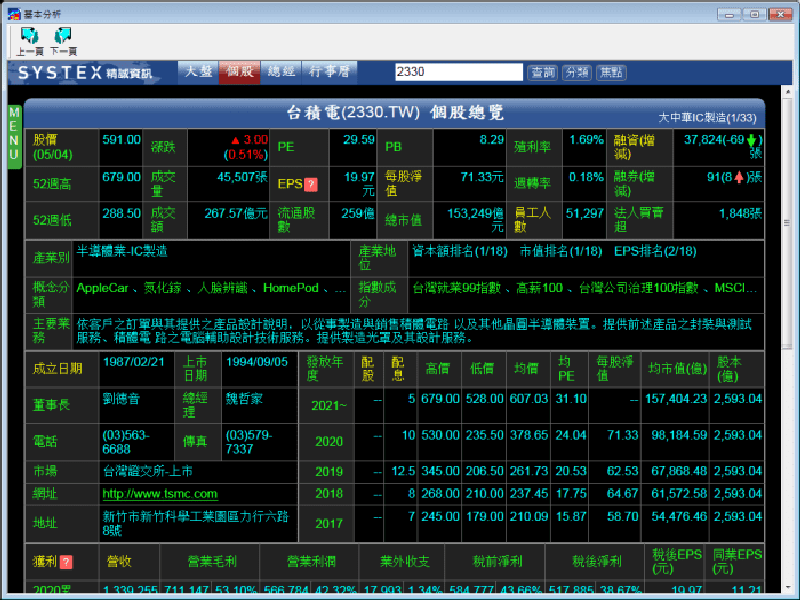Click the AppleCar concept category link

105,288
